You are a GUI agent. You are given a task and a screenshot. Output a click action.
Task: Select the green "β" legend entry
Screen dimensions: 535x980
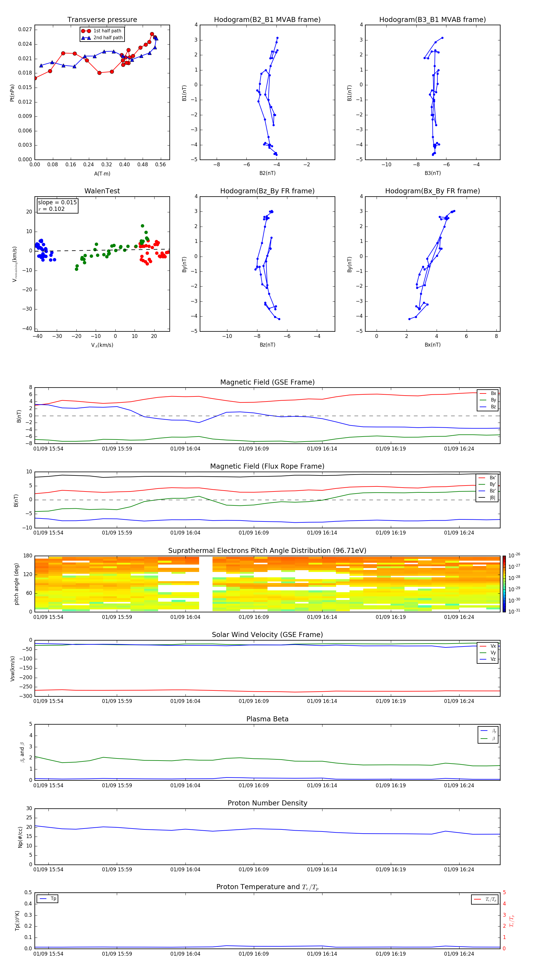pos(488,739)
